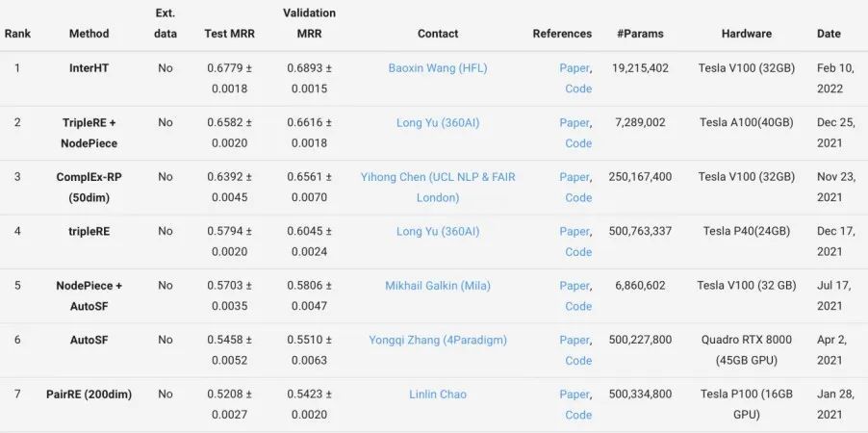
Task: Open the Paper link for TripleRE + NodePiece
Action: click(574, 122)
